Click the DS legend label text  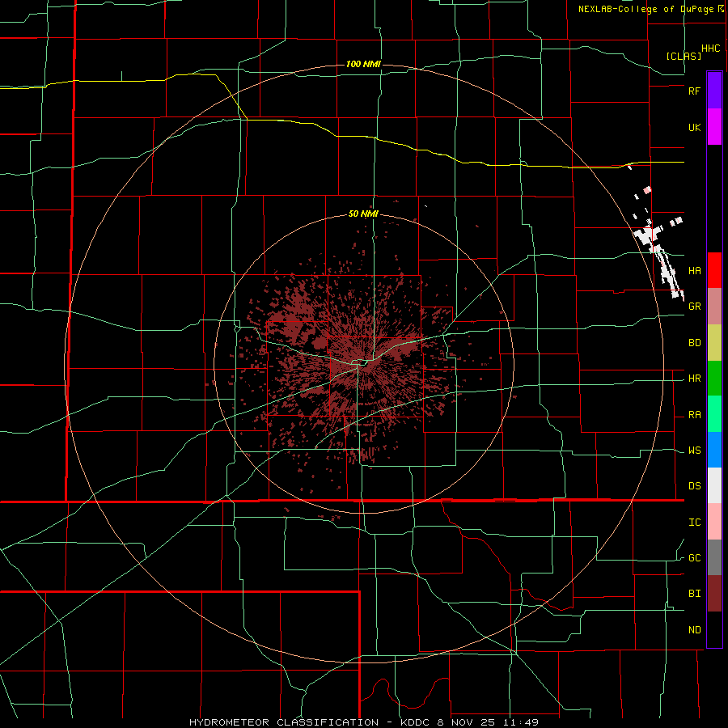[695, 486]
